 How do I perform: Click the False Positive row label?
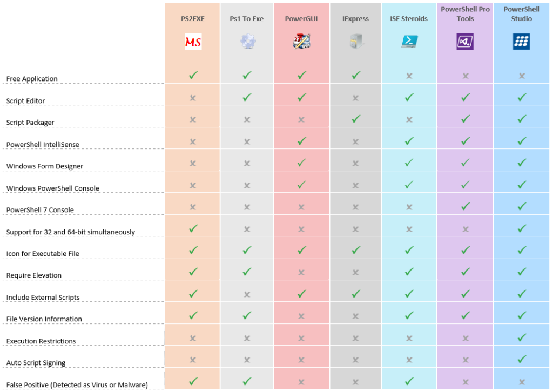click(x=77, y=385)
